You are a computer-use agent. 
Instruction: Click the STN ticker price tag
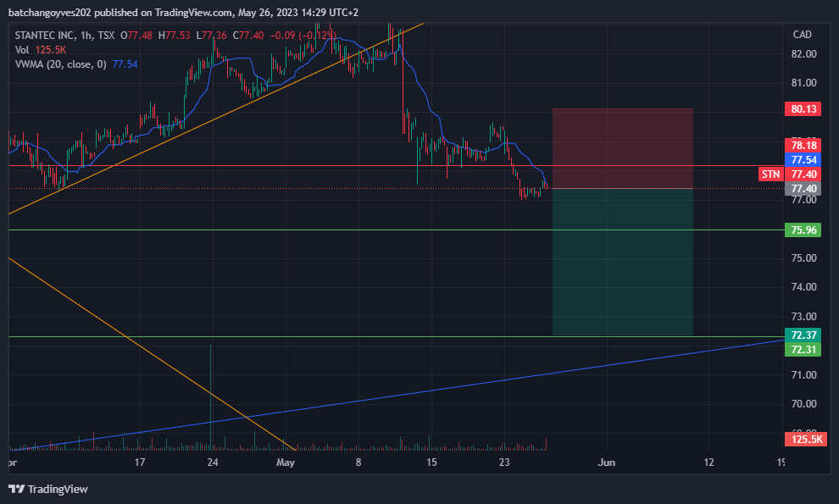tap(770, 174)
